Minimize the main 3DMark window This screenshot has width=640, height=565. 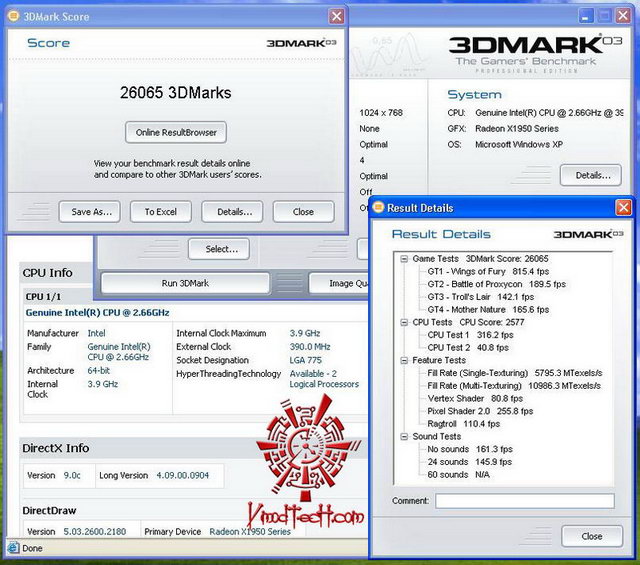click(586, 16)
